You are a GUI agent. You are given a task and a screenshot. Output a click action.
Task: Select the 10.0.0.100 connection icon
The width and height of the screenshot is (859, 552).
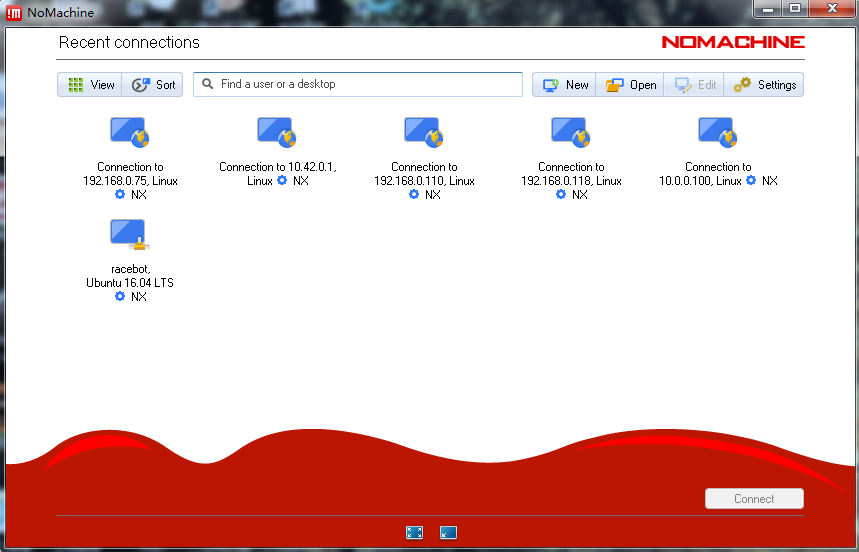pyautogui.click(x=718, y=133)
